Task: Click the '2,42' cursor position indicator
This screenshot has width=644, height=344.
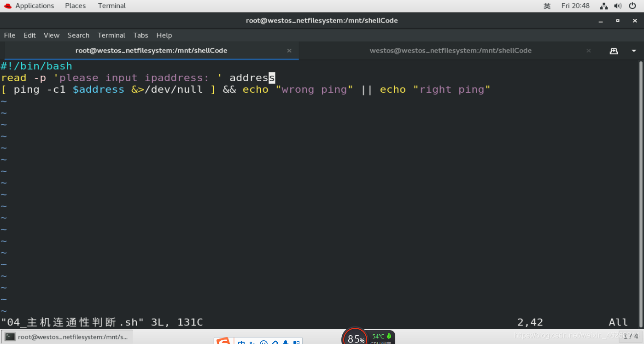Action: [530, 322]
